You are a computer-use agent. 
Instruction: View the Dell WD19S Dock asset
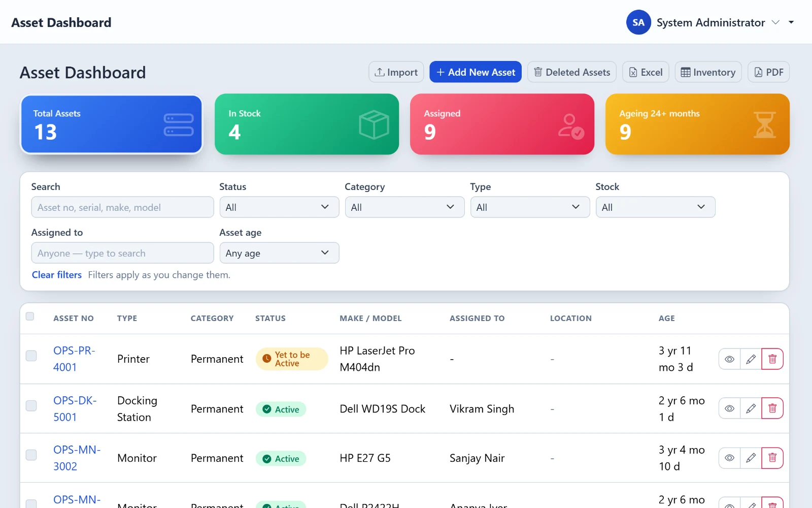point(729,408)
